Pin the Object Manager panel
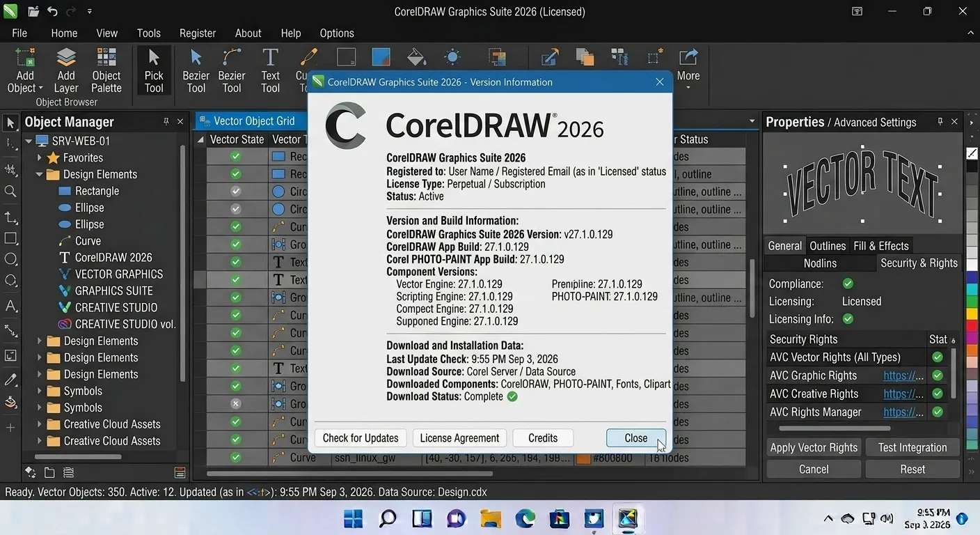Viewport: 980px width, 535px height. pyautogui.click(x=166, y=121)
